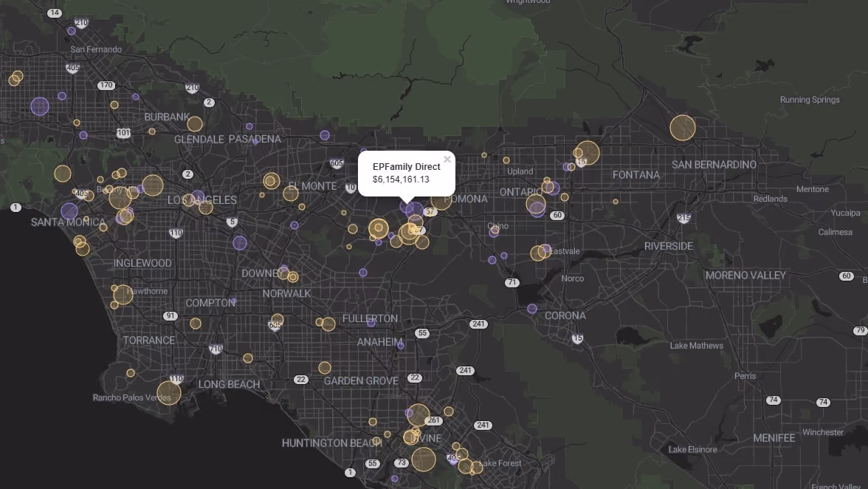Click the 'RIVERSIDE' map label
Screen dimensions: 868x489
point(668,246)
